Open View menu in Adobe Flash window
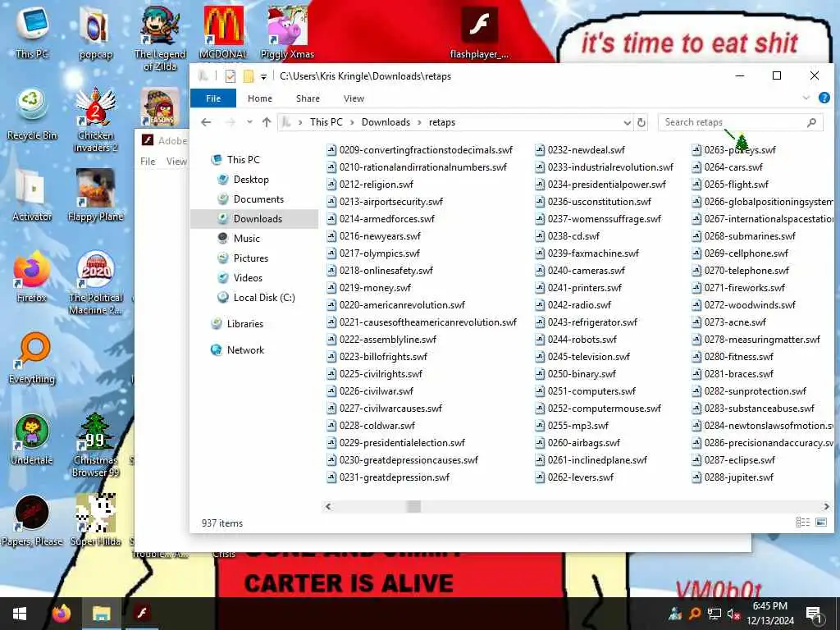 pyautogui.click(x=176, y=162)
